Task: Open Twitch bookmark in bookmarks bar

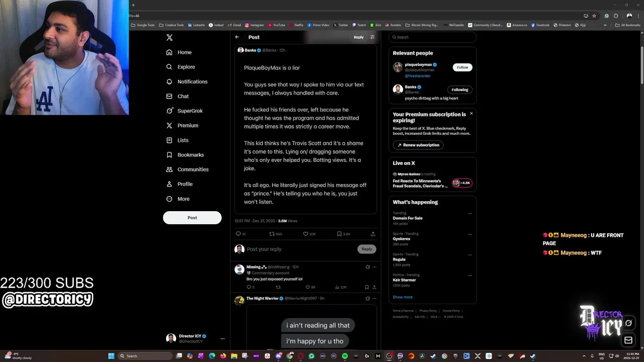Action: click(x=359, y=25)
